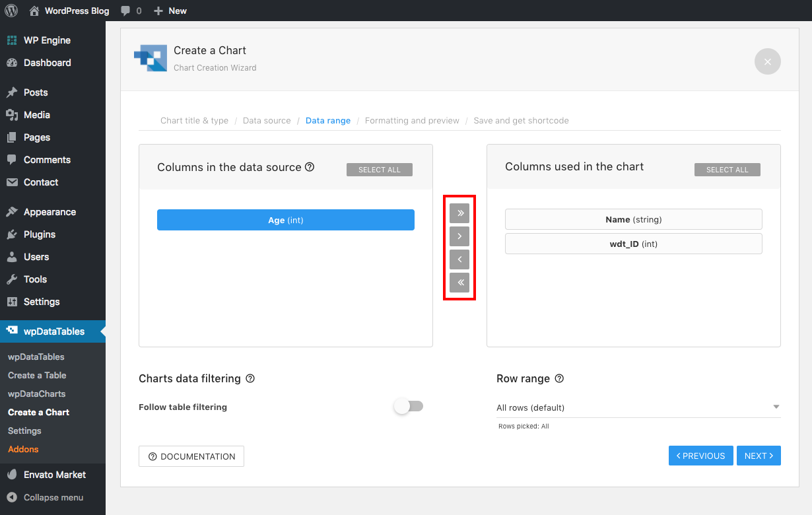Click help icon beside Charts data filtering
This screenshot has width=812, height=515.
pos(250,378)
